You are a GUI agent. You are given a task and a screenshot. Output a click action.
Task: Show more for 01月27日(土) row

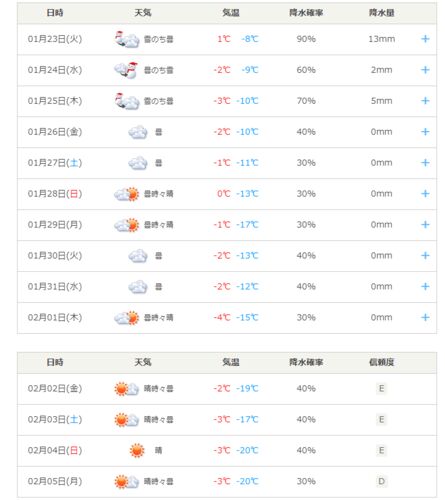[x=425, y=163]
